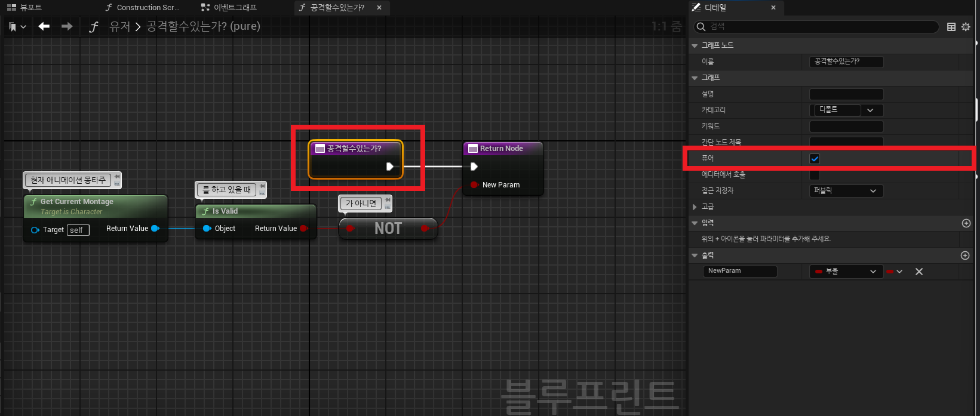
Task: Remove the NewParam output parameter
Action: [x=919, y=272]
